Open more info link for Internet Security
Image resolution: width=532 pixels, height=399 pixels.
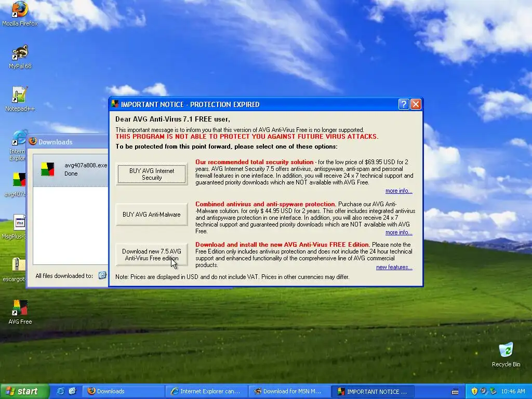coord(398,191)
